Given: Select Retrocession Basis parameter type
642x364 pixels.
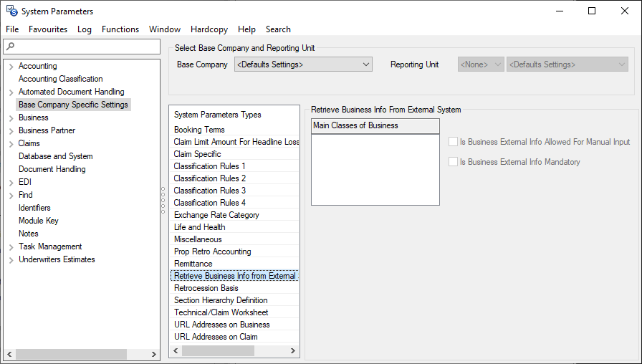Looking at the screenshot, I should [x=206, y=288].
